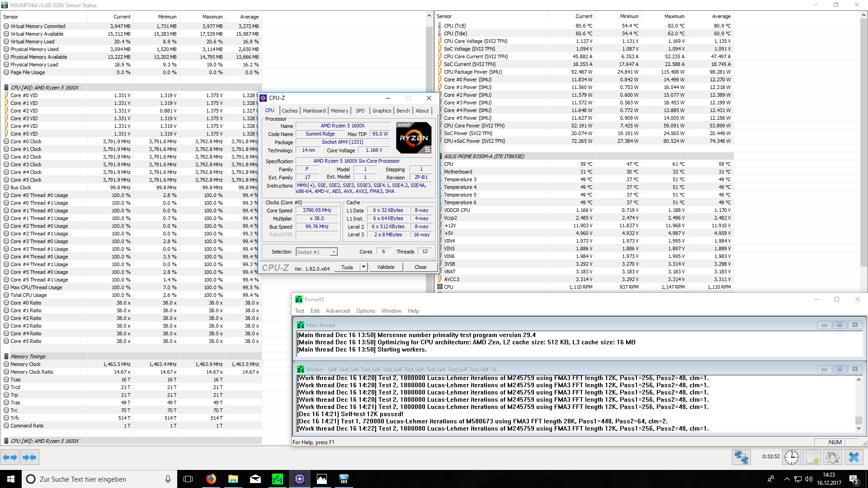Open the Advanced menu in Prime95

(x=338, y=311)
